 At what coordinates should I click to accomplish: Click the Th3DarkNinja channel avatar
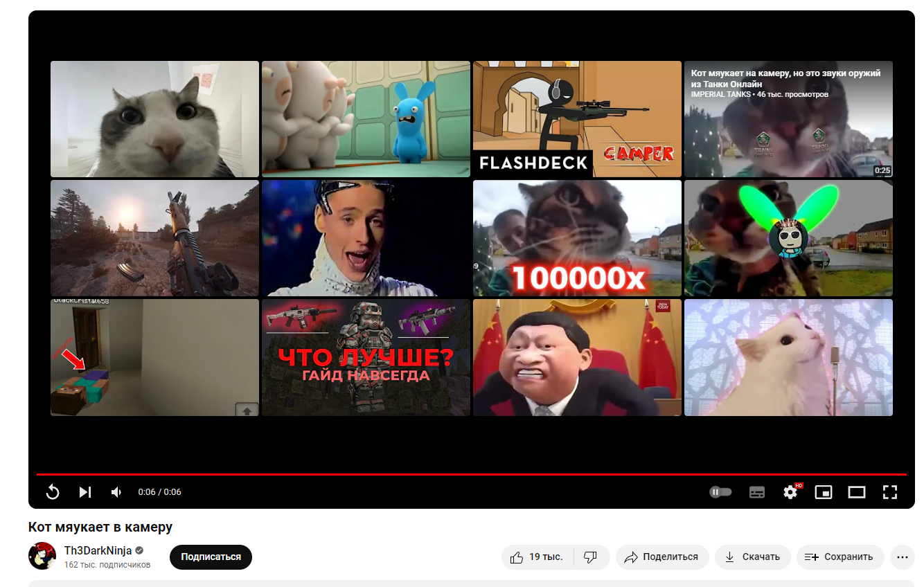pyautogui.click(x=42, y=556)
